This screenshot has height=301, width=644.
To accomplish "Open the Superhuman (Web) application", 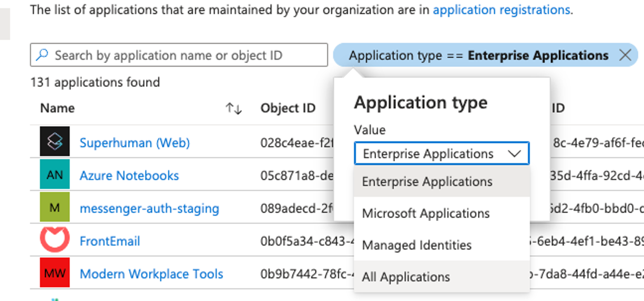I will [x=135, y=143].
